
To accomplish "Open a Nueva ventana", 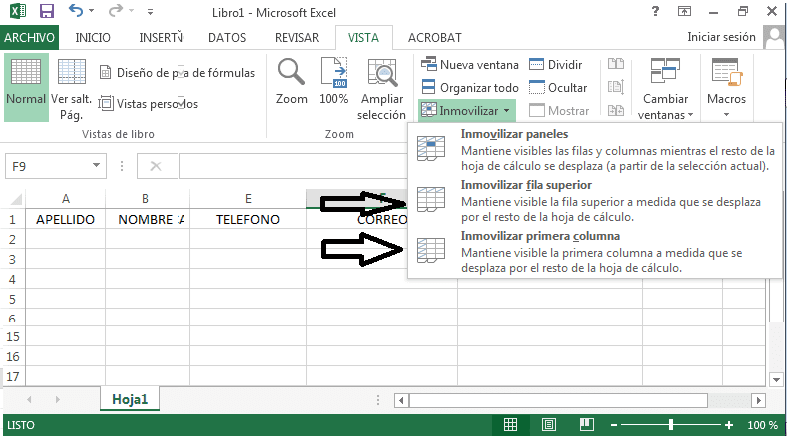I will [469, 65].
